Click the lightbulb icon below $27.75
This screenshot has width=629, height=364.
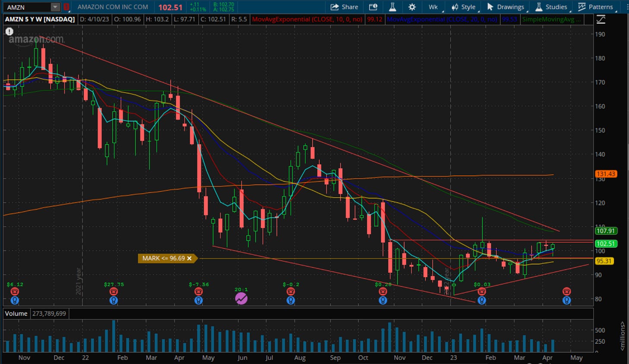point(114,300)
